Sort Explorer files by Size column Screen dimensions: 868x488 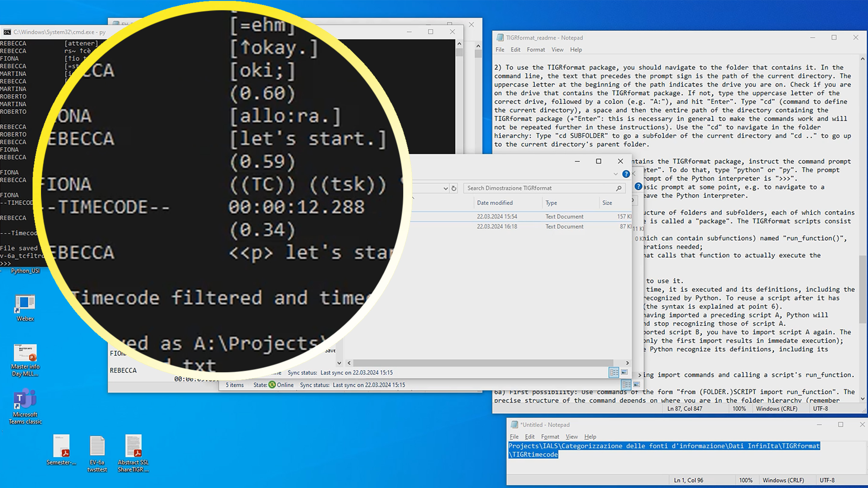(607, 203)
